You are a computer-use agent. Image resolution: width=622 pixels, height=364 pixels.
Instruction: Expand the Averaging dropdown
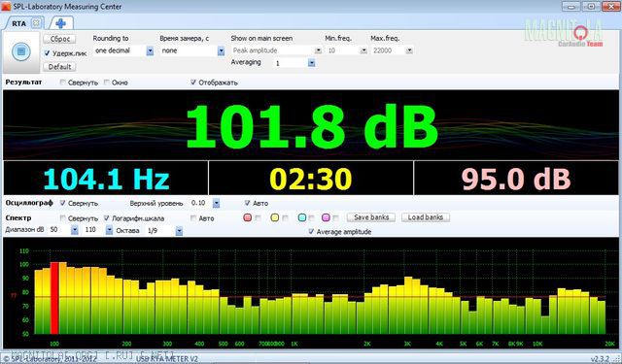pyautogui.click(x=311, y=63)
